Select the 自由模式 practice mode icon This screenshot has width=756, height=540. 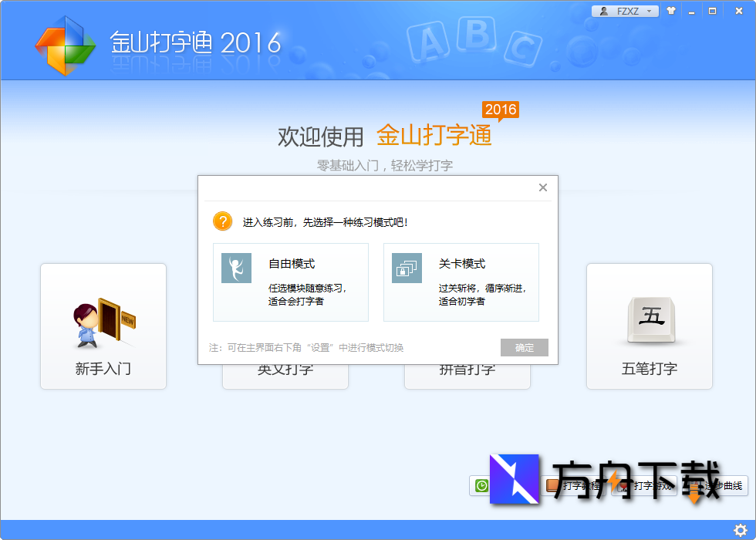(x=236, y=268)
